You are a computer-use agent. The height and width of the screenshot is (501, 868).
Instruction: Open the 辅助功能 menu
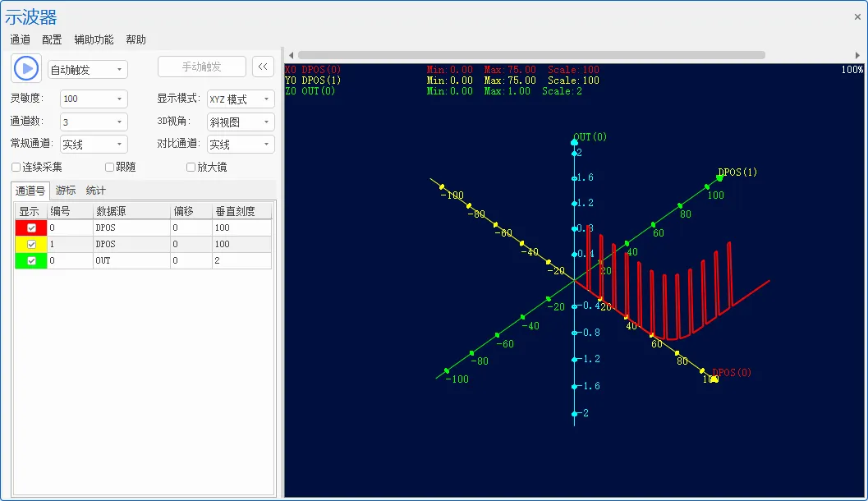(94, 40)
